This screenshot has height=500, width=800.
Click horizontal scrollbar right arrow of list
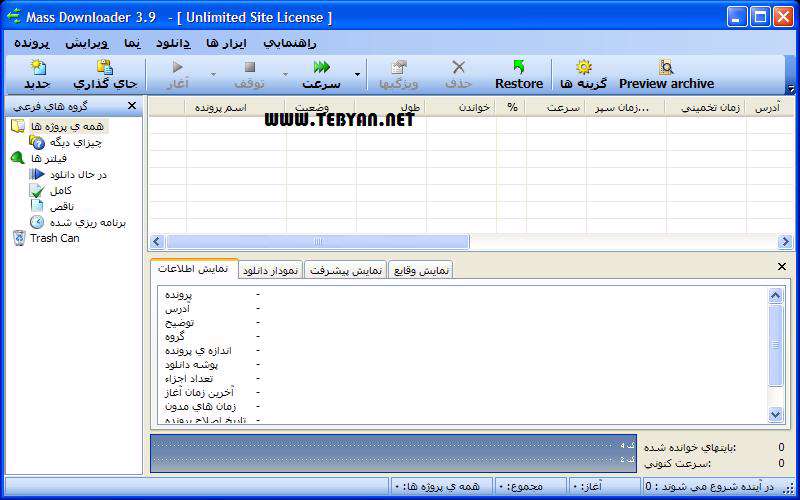pyautogui.click(x=785, y=241)
